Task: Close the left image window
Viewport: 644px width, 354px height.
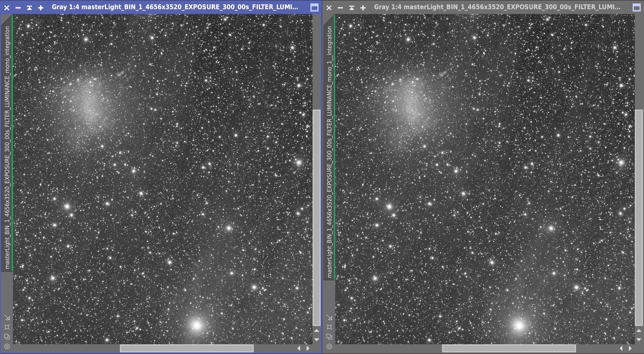Action: point(7,7)
